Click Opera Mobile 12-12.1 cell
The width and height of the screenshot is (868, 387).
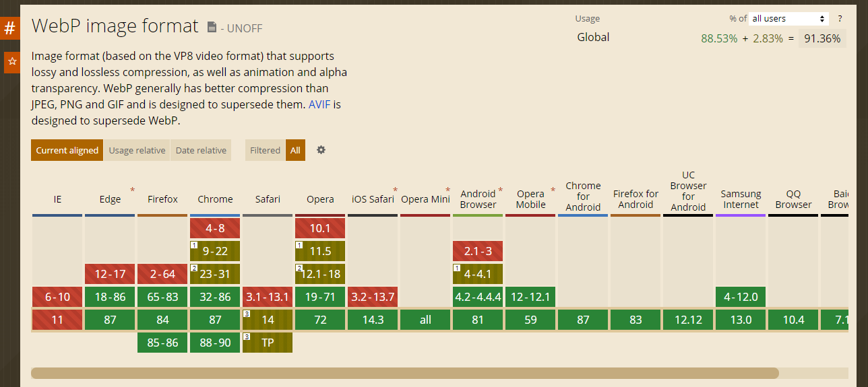tap(530, 297)
